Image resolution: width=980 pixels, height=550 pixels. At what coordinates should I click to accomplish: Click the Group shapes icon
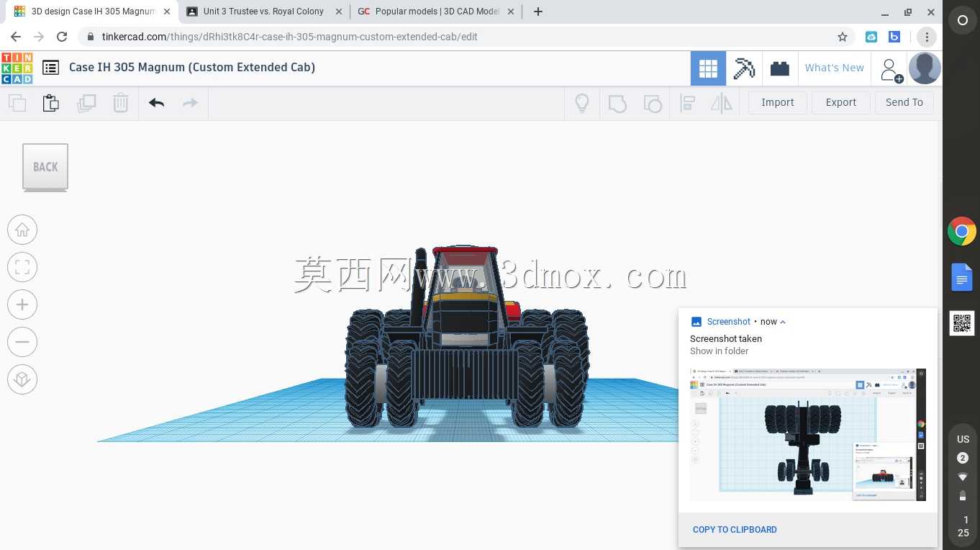click(x=617, y=103)
